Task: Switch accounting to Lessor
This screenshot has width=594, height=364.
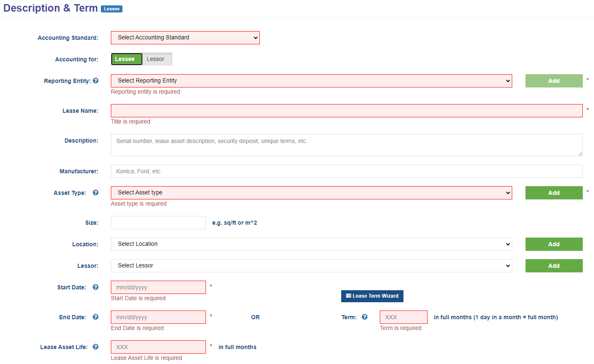Action: pyautogui.click(x=157, y=59)
